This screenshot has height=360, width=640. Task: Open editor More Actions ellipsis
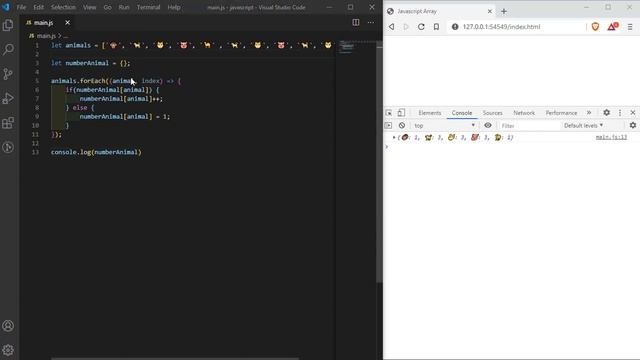coord(371,22)
